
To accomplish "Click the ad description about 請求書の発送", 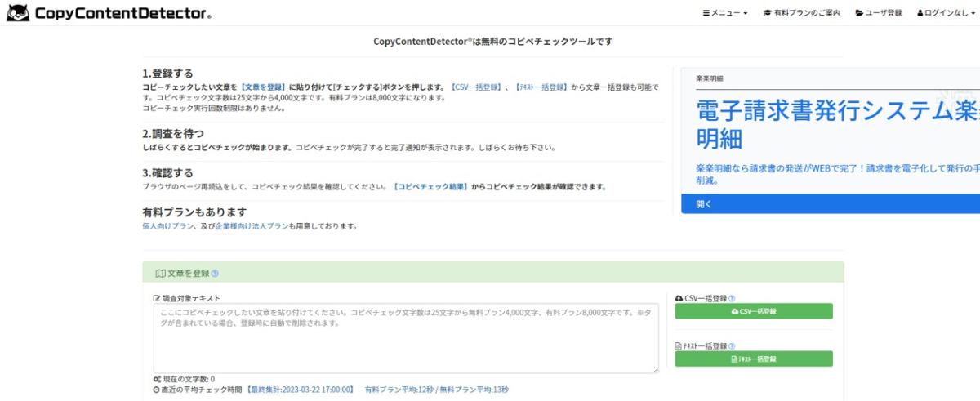I will point(839,174).
